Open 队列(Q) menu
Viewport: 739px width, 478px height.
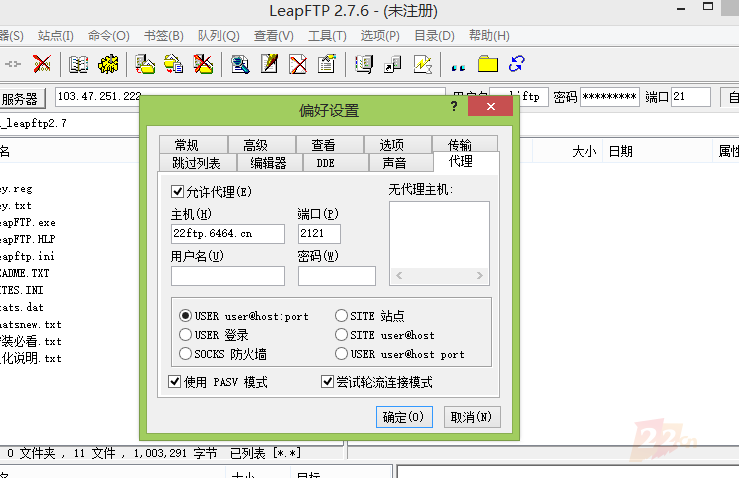click(x=219, y=36)
